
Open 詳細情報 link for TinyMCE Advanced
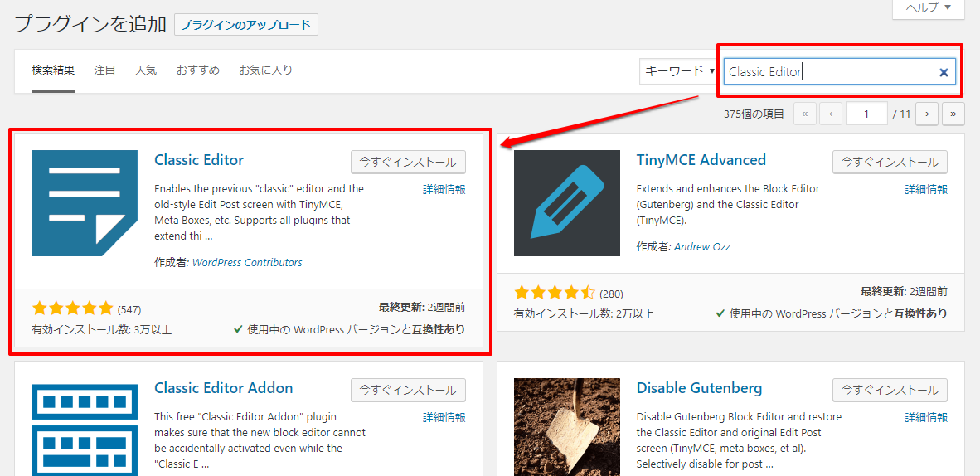tap(925, 190)
